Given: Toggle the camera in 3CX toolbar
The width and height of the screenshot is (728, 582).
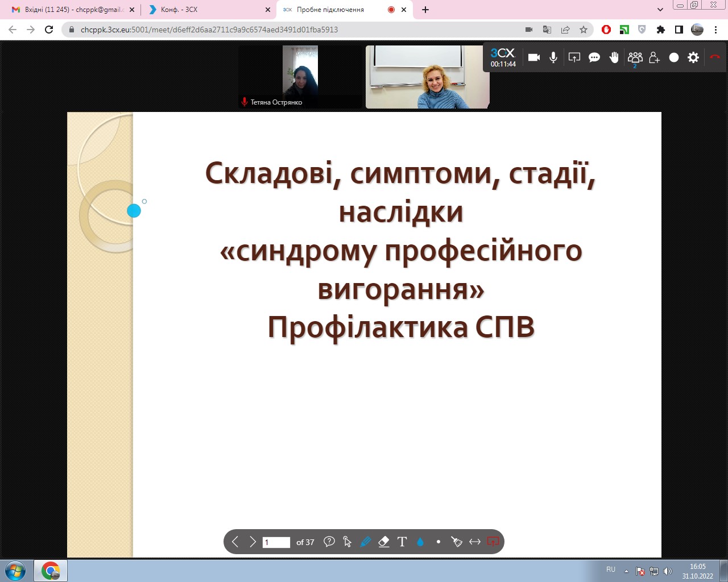Looking at the screenshot, I should click(533, 57).
